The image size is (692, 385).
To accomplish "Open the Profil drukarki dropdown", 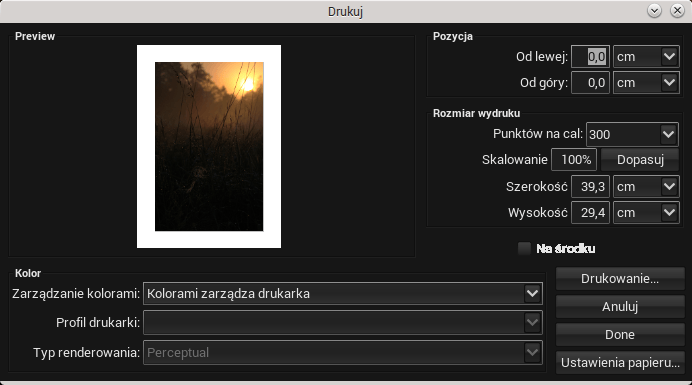I will coord(342,323).
